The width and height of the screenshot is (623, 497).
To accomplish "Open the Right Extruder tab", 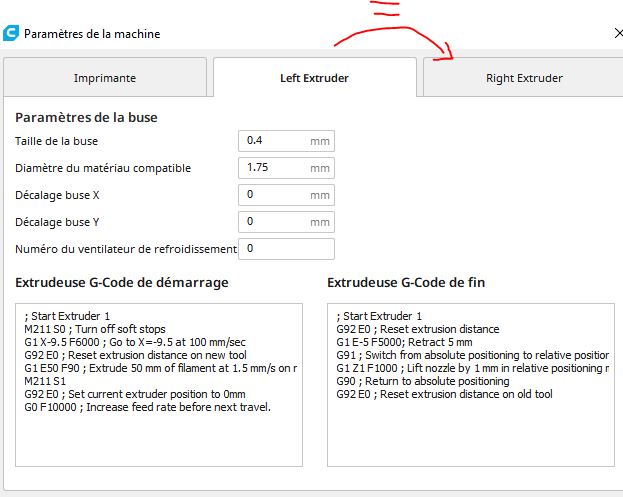I will tap(523, 78).
